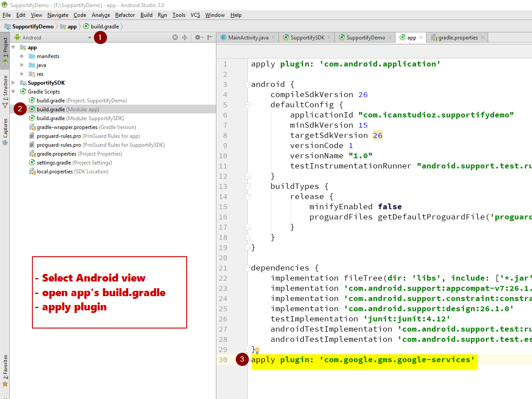
Task: Open the Favorites tool window tab
Action: pyautogui.click(x=5, y=370)
